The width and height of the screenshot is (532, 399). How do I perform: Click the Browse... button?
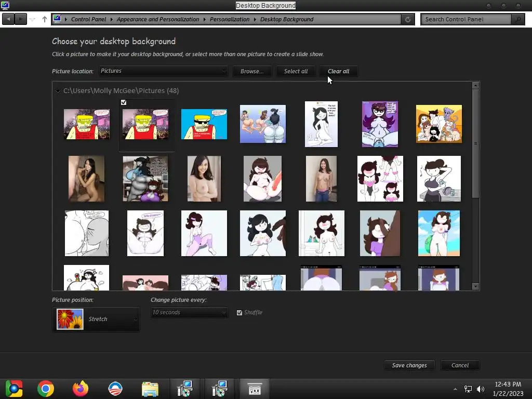pyautogui.click(x=252, y=71)
